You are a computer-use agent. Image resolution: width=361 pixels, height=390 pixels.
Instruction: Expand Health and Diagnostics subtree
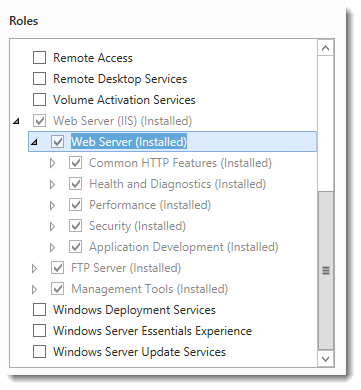[52, 184]
